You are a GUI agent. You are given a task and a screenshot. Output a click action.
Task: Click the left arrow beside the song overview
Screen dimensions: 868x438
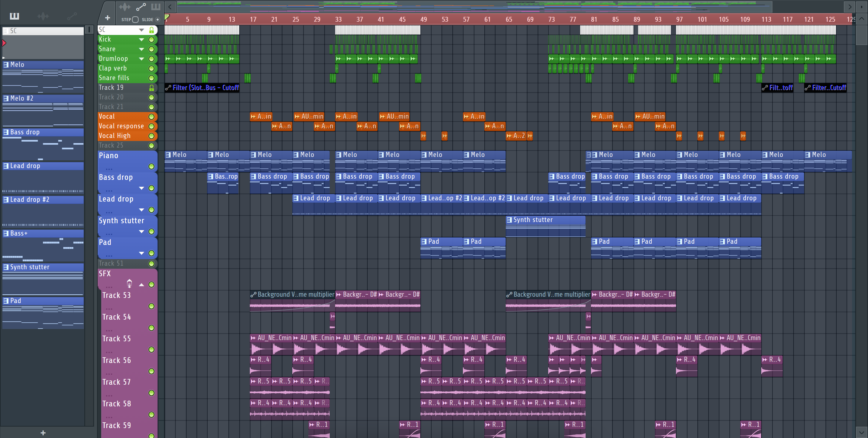click(x=170, y=7)
